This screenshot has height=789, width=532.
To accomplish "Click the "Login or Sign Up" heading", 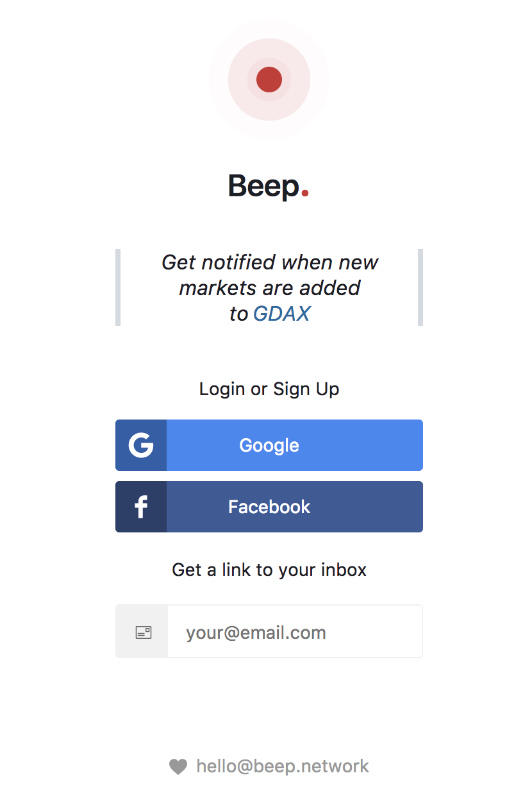I will click(x=269, y=389).
